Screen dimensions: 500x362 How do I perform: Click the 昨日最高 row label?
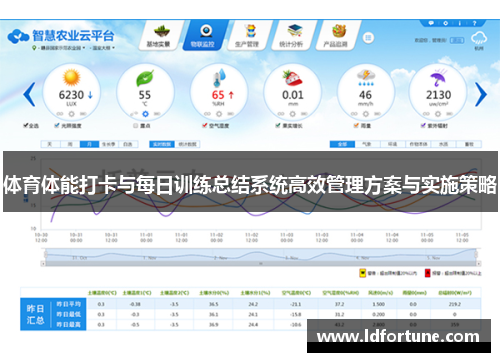click(x=69, y=324)
